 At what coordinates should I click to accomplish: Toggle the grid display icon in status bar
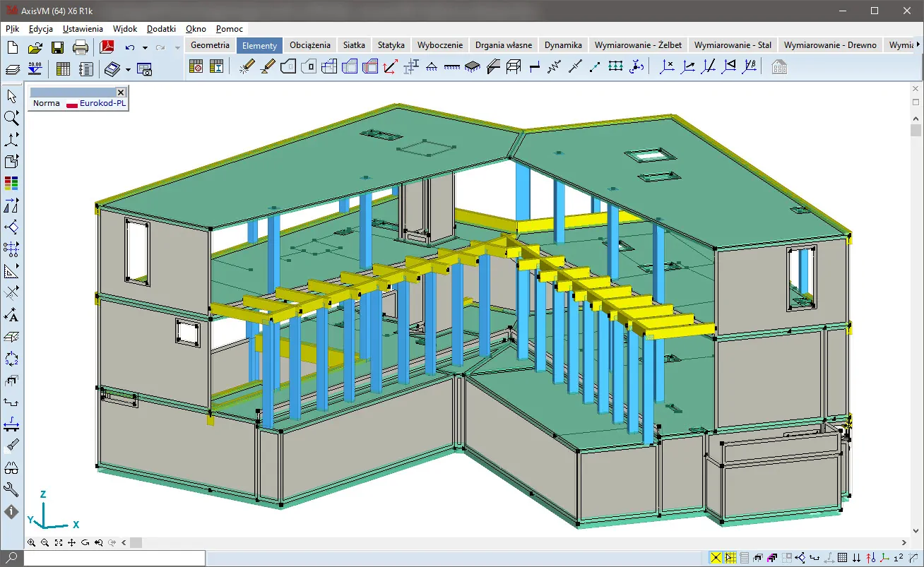pyautogui.click(x=842, y=558)
